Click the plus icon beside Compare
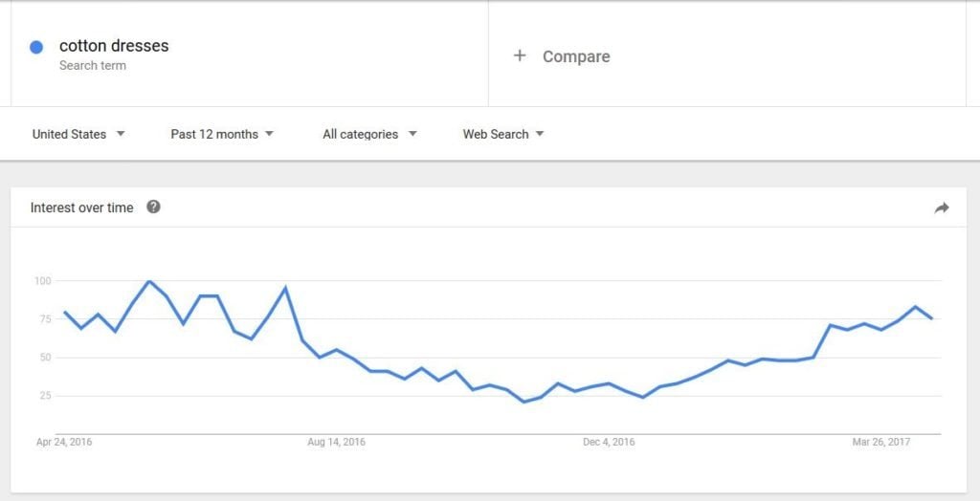Screen dimensions: 980x501 point(520,55)
